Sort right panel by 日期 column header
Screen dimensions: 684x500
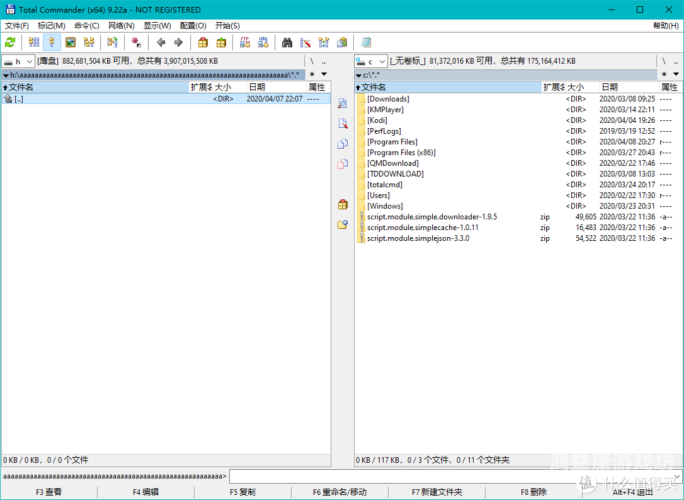627,87
